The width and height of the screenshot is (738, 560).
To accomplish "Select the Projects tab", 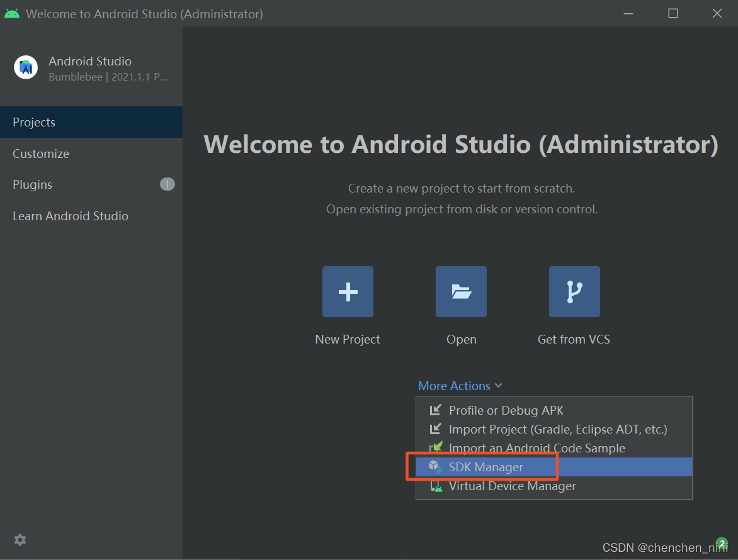I will click(91, 122).
